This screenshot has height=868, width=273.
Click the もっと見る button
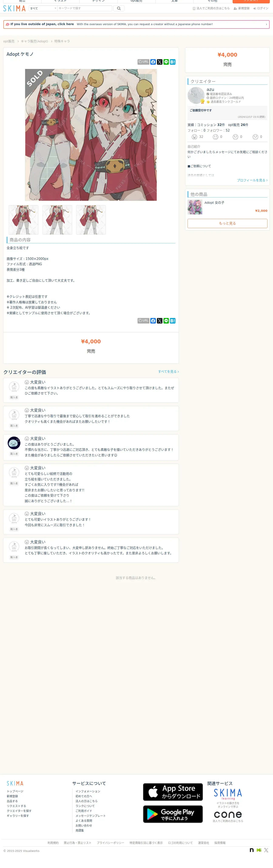point(227,223)
